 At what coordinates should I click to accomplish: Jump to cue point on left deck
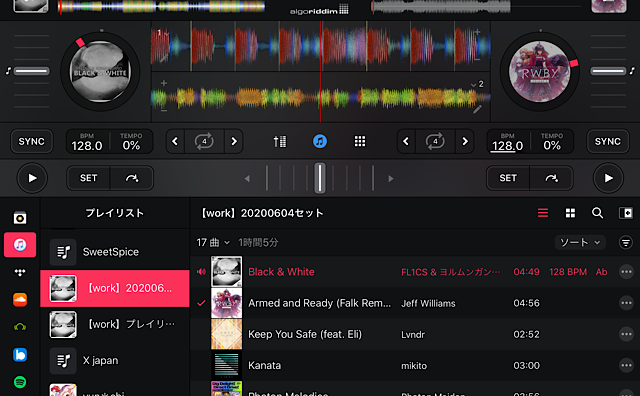click(x=132, y=178)
